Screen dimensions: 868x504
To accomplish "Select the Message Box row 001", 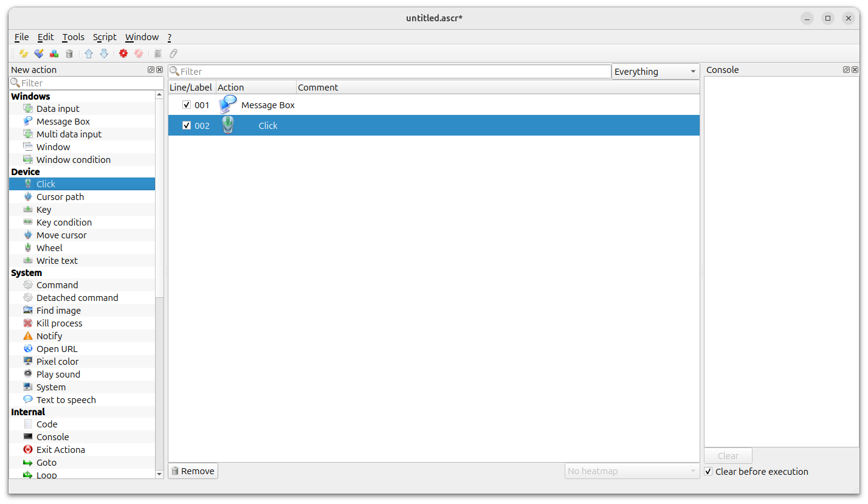I will 434,105.
